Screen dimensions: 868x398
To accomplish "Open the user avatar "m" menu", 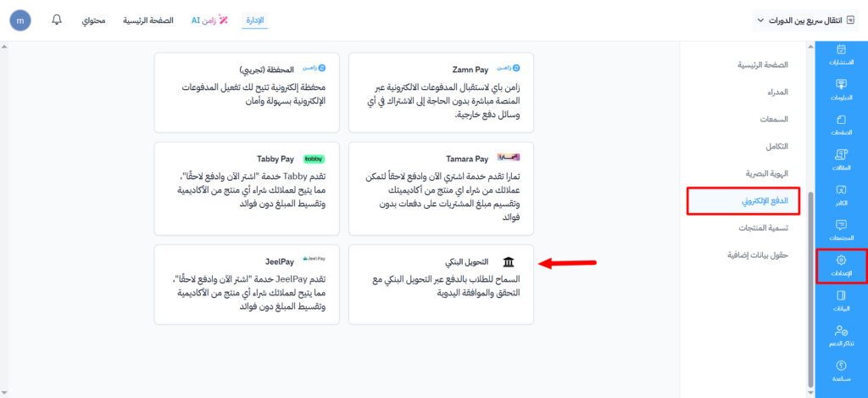I will click(19, 20).
